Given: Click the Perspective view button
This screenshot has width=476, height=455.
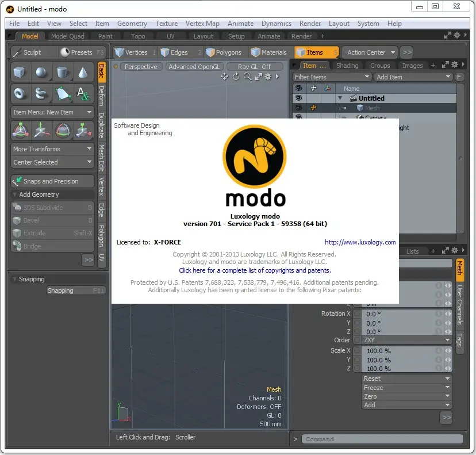Looking at the screenshot, I should [141, 67].
